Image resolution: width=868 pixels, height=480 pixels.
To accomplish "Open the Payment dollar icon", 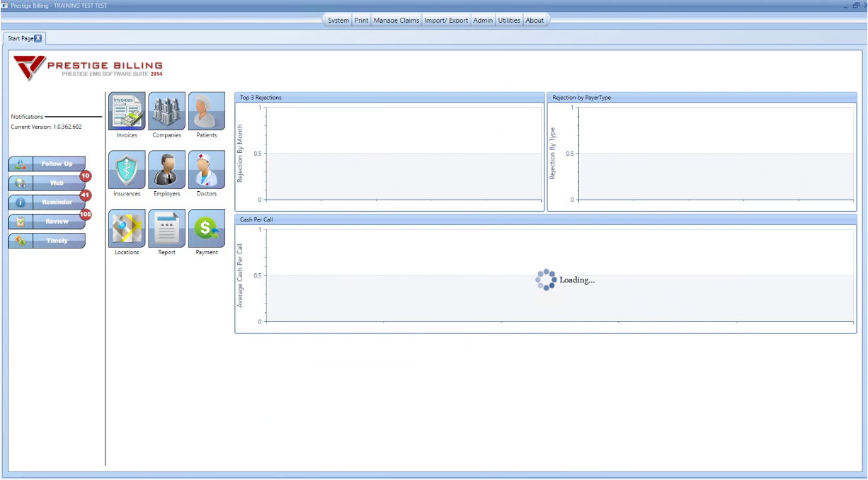I will 206,228.
